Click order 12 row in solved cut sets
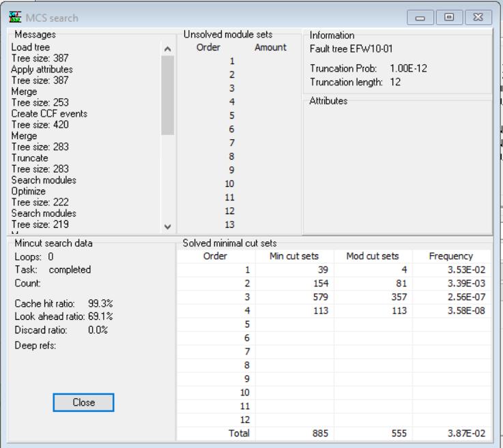 coord(334,420)
